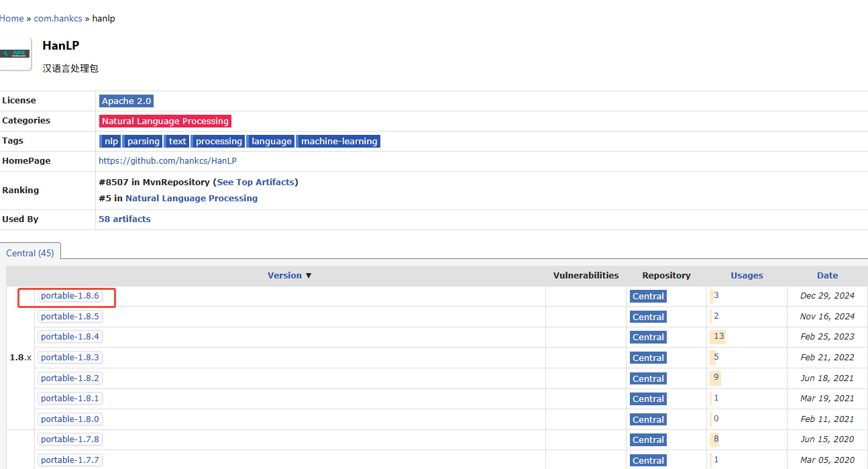
Task: Select the nlp tag
Action: pyautogui.click(x=111, y=141)
